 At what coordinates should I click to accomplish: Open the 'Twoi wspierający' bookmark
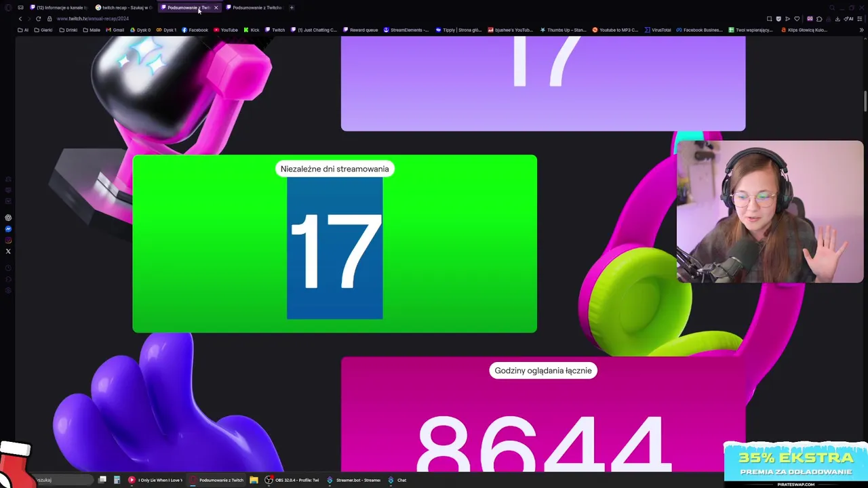(751, 30)
